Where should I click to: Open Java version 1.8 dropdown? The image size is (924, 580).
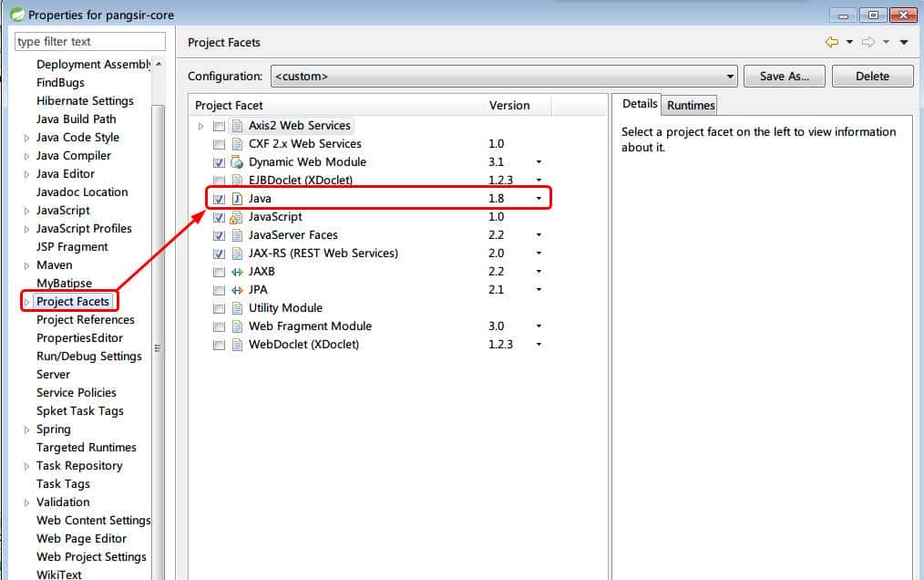point(539,199)
